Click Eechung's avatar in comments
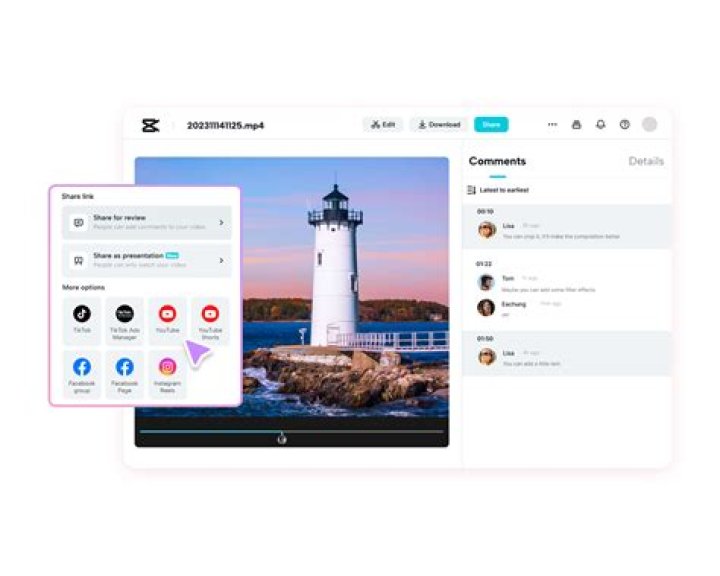Screen dimensions: 720x576 (x=486, y=307)
